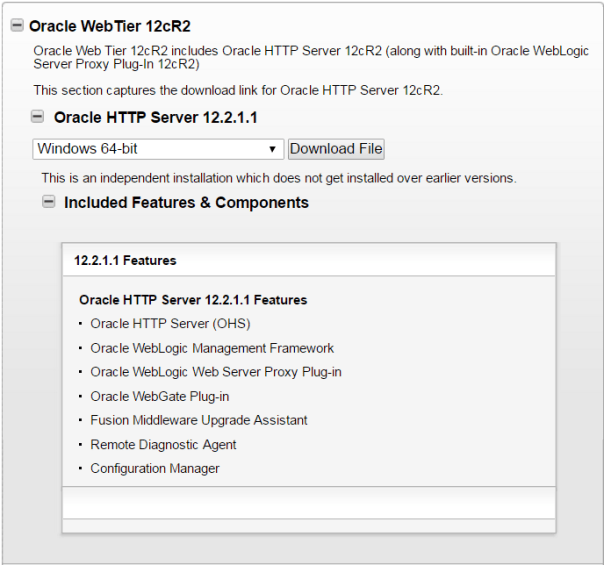Click the Included Features & Components title

point(186,202)
